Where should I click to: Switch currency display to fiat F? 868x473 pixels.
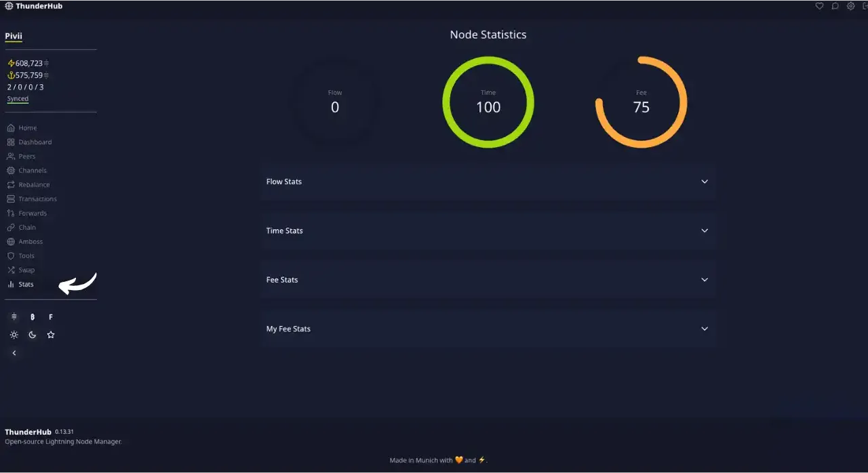[51, 316]
